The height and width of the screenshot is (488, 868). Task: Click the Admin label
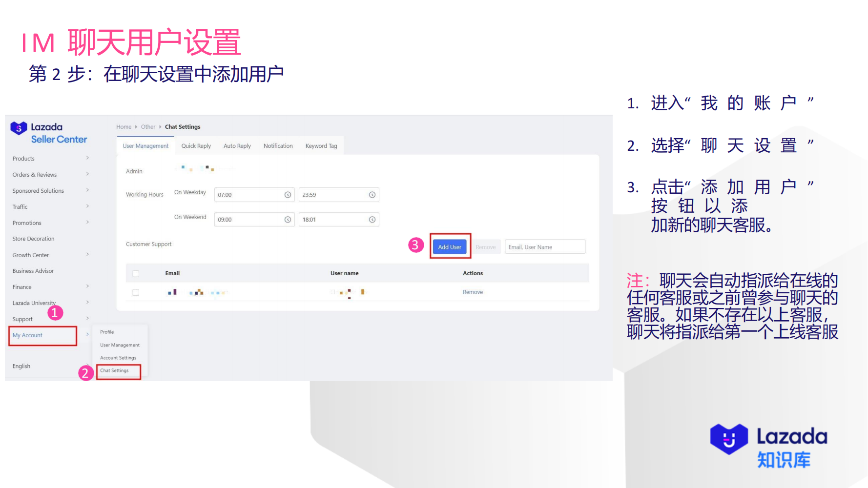[134, 172]
